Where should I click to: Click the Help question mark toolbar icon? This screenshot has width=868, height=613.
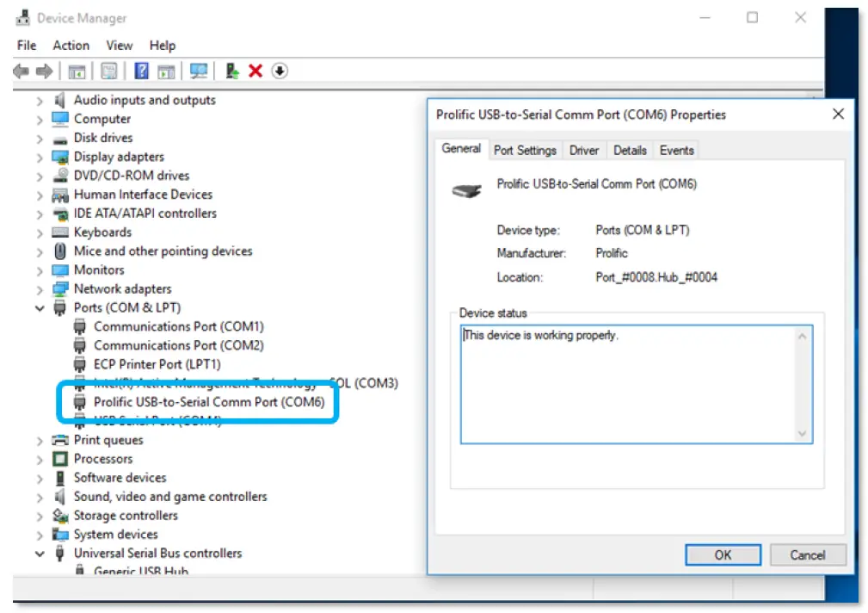coord(142,71)
